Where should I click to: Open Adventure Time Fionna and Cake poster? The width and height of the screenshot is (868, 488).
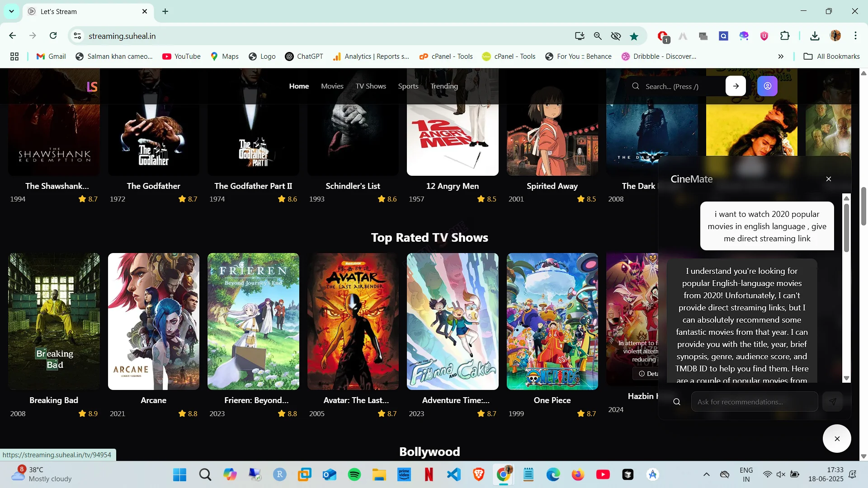[x=453, y=321]
